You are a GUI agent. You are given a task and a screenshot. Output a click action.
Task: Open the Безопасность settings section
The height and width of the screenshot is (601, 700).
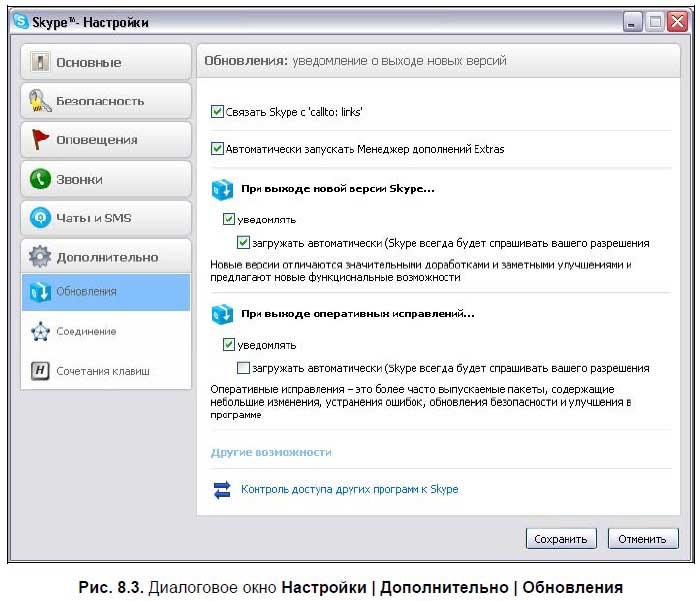(x=106, y=101)
